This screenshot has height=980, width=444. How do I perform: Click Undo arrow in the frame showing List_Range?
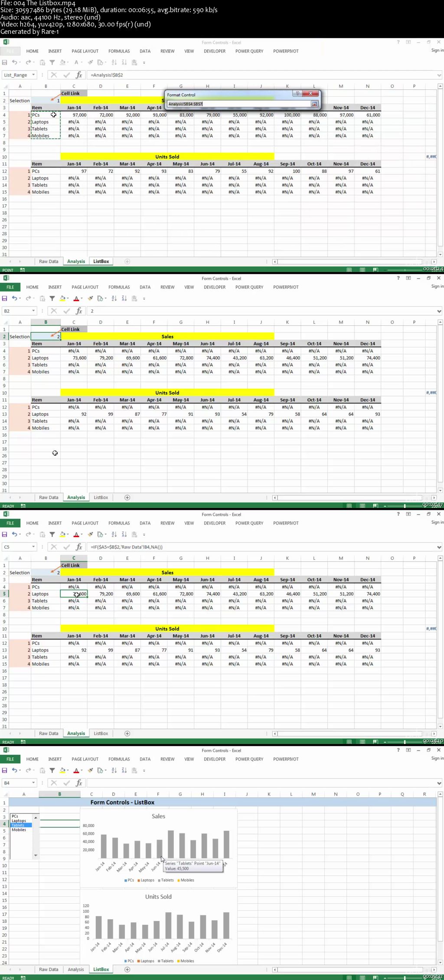click(x=14, y=62)
